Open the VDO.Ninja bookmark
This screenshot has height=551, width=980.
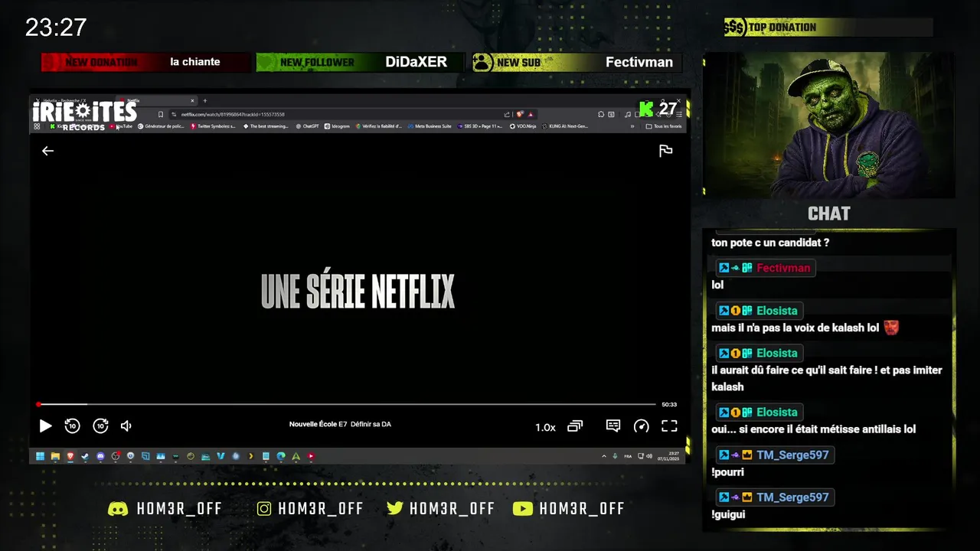tap(523, 126)
